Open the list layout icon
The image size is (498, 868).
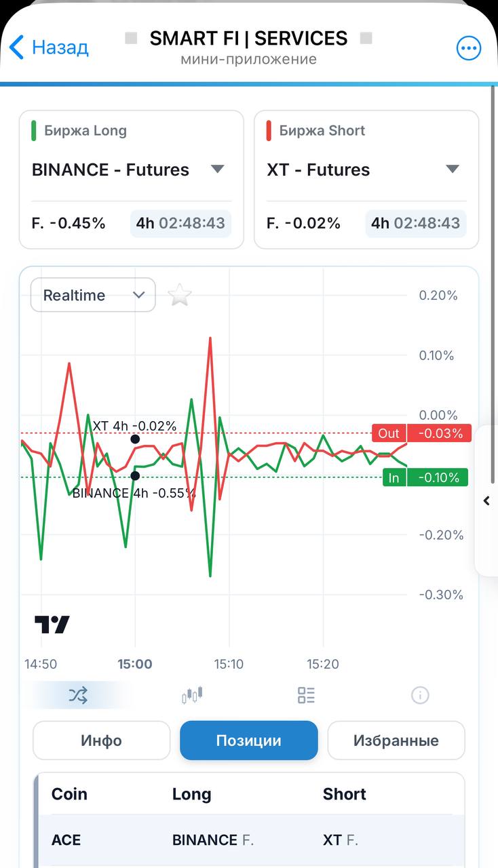306,695
